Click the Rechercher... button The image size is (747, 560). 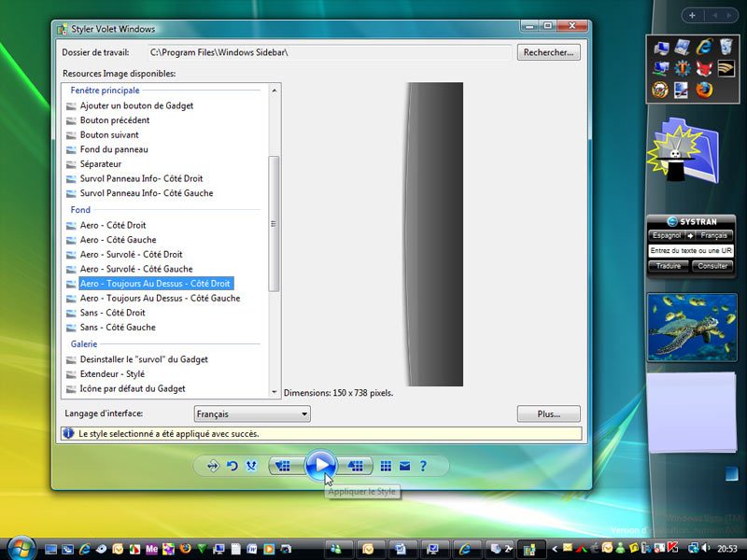tap(548, 52)
